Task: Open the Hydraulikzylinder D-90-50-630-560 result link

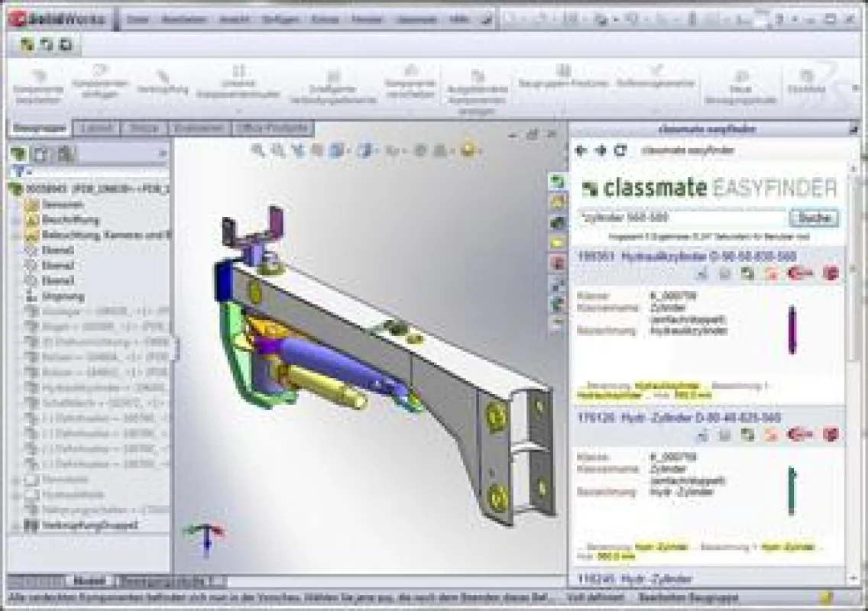Action: pyautogui.click(x=686, y=257)
